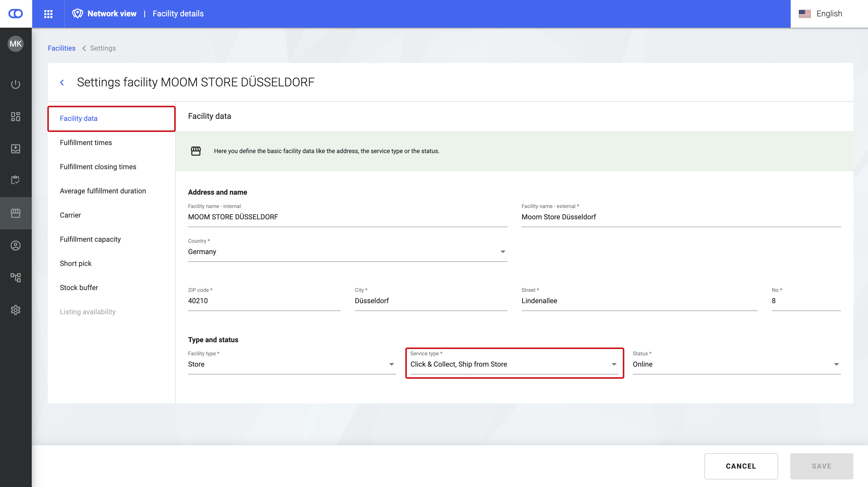Open the clipboard checklist sidebar icon

pos(16,180)
